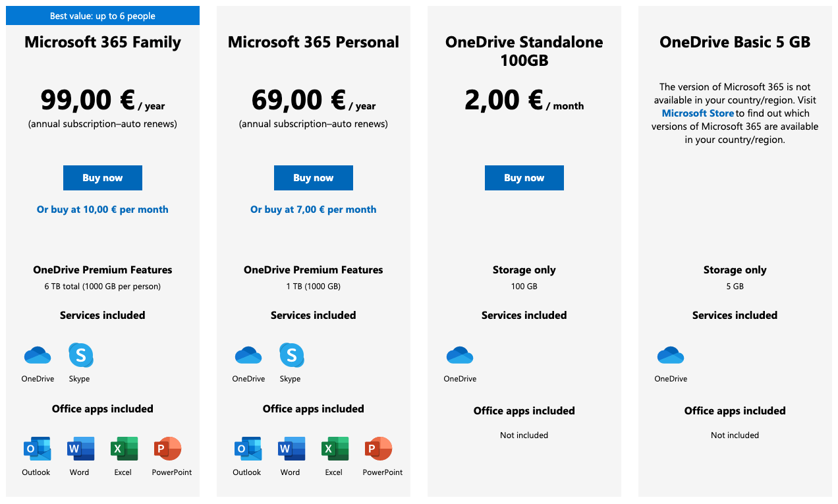Select the Word icon under Microsoft 365 Family
Screen dimensions: 838x504
80,449
